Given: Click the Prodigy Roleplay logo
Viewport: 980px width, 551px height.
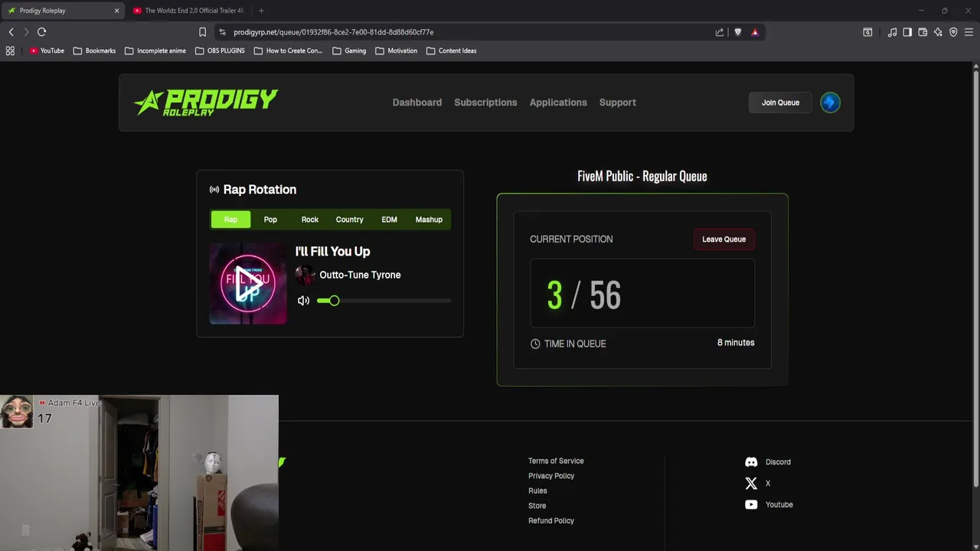Looking at the screenshot, I should click(x=205, y=102).
